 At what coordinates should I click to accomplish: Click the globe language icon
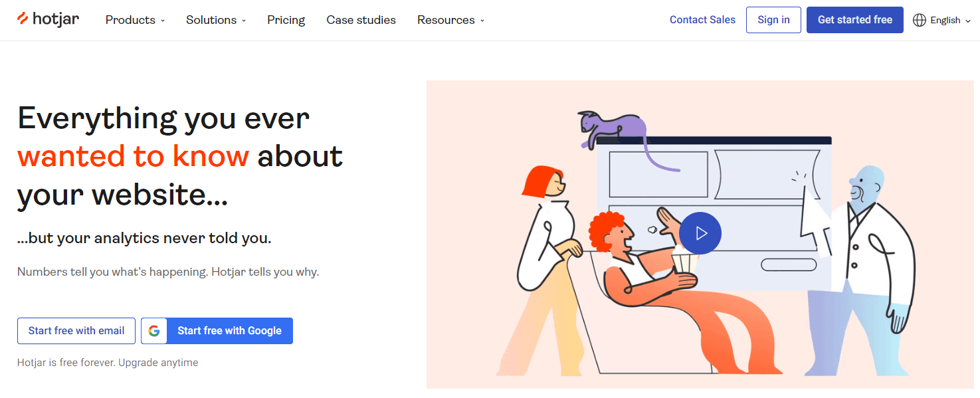(x=920, y=20)
